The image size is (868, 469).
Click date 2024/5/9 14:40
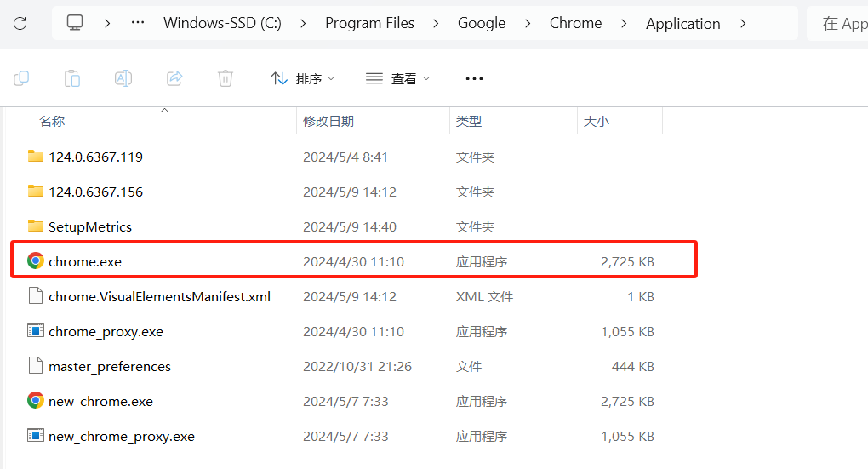(x=349, y=227)
